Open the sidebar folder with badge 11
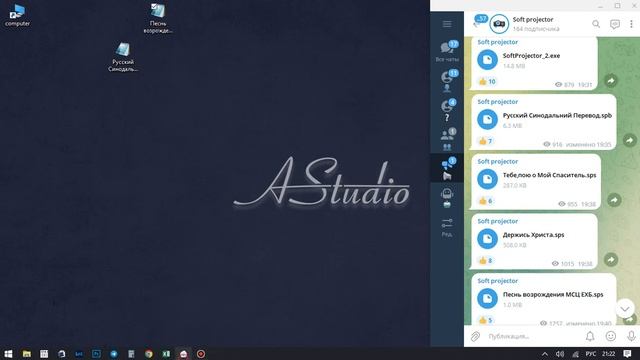The height and width of the screenshot is (360, 640). [447, 81]
